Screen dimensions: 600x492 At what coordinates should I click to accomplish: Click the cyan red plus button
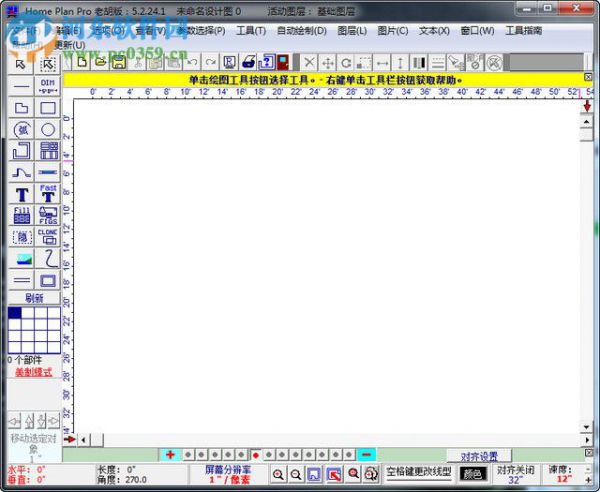pyautogui.click(x=170, y=455)
